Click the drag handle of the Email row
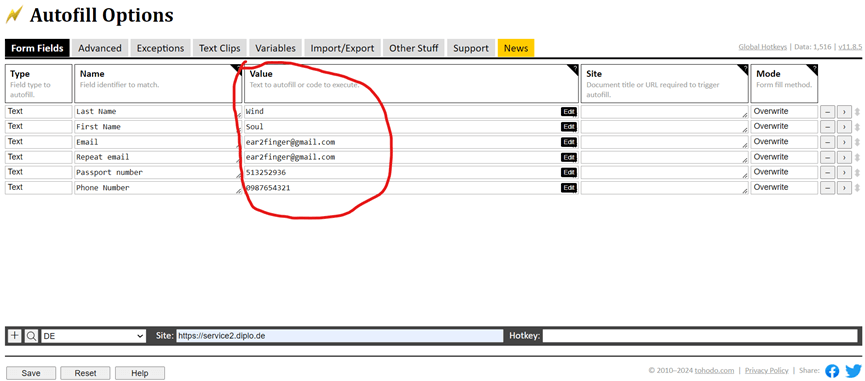Viewport: 865px width, 381px height. (x=857, y=142)
